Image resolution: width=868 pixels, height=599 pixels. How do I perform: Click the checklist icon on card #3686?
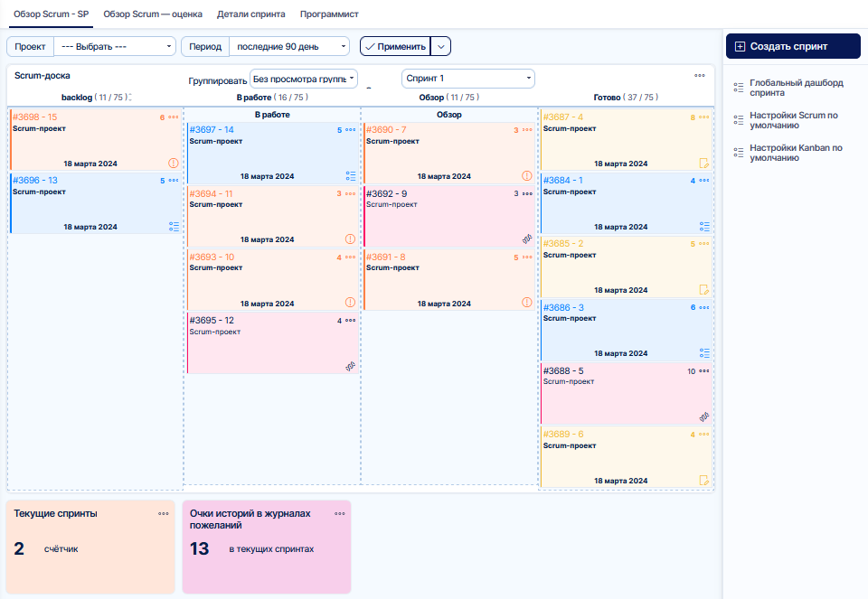[x=704, y=353]
